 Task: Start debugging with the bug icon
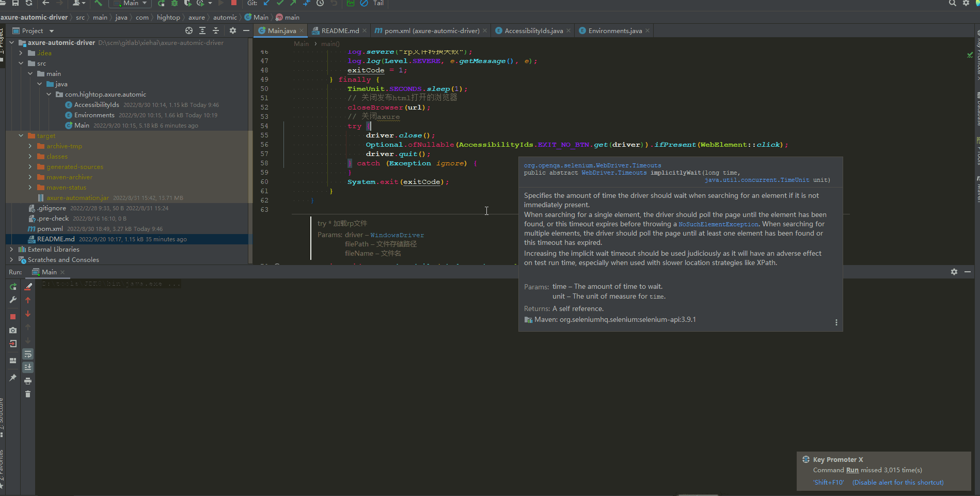[175, 3]
